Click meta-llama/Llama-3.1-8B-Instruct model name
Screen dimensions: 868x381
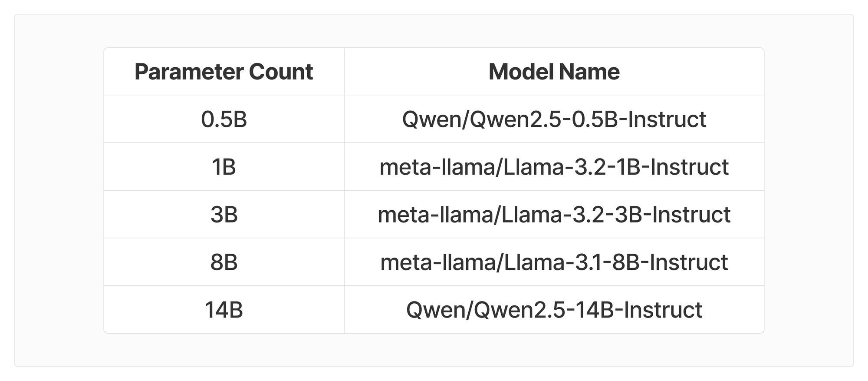coord(554,262)
